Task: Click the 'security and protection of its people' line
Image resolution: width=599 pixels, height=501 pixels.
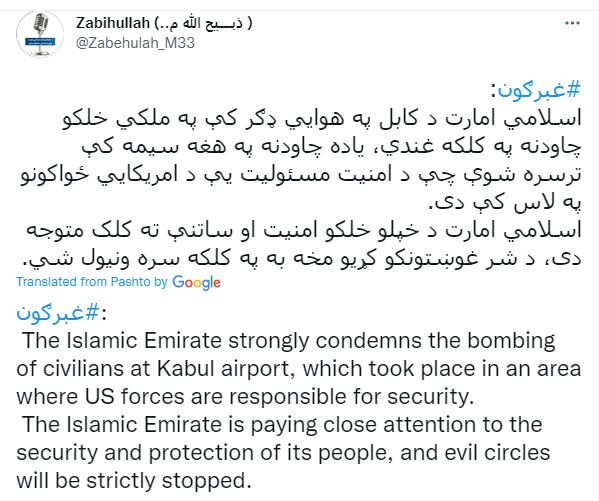Action: coord(283,453)
